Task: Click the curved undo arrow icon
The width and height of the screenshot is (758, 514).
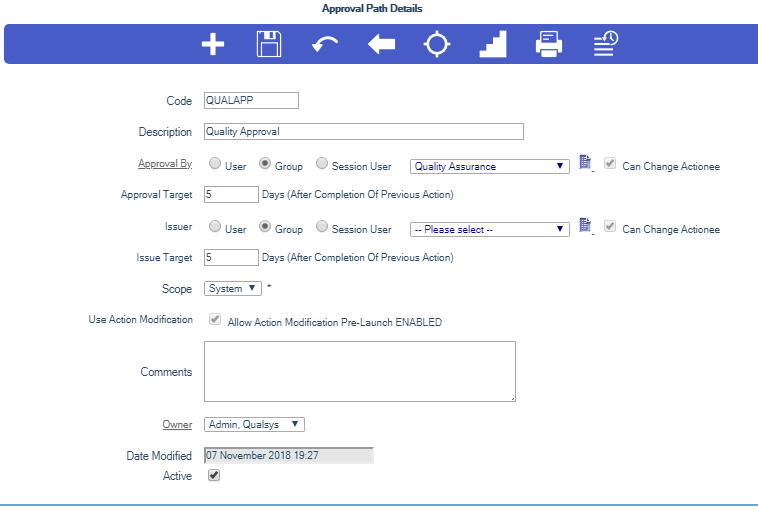Action: [325, 45]
